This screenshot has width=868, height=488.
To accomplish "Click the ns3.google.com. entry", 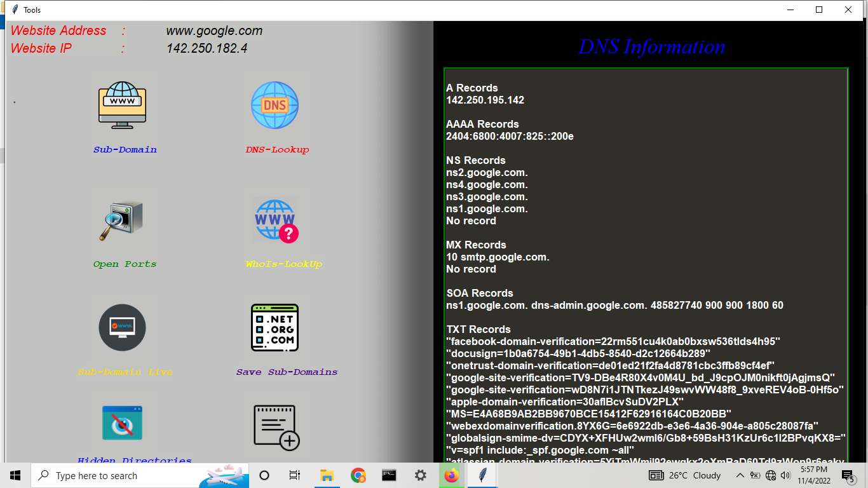I will pos(487,196).
